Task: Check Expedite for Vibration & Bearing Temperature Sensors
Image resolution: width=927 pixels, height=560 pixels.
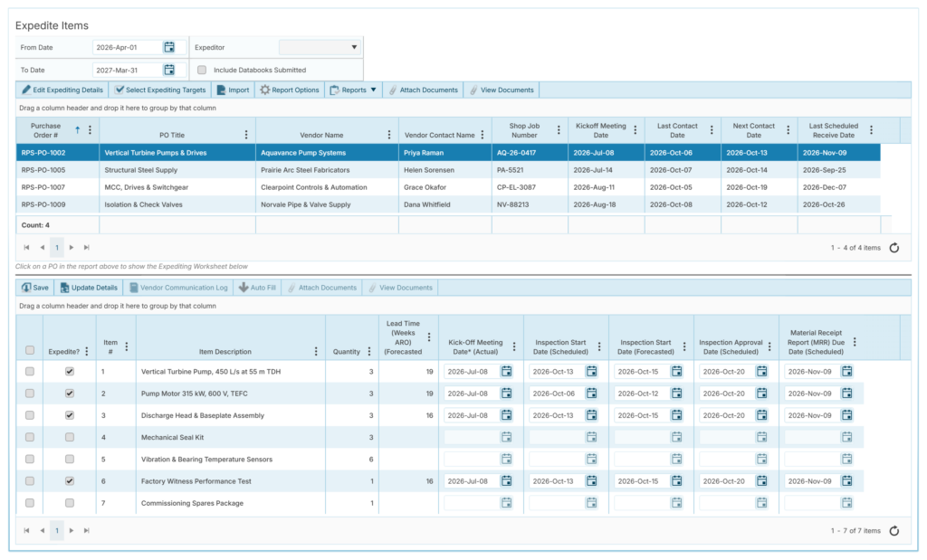Action: (69, 459)
